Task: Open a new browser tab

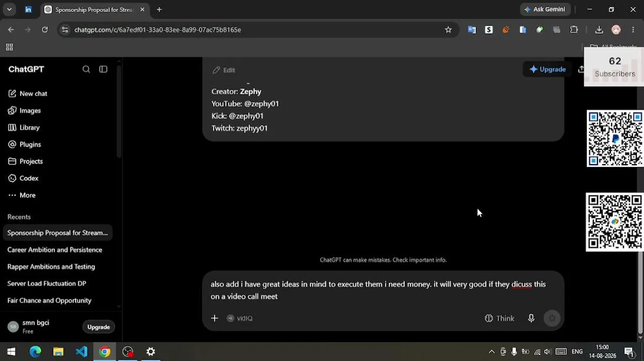Action: (x=159, y=10)
